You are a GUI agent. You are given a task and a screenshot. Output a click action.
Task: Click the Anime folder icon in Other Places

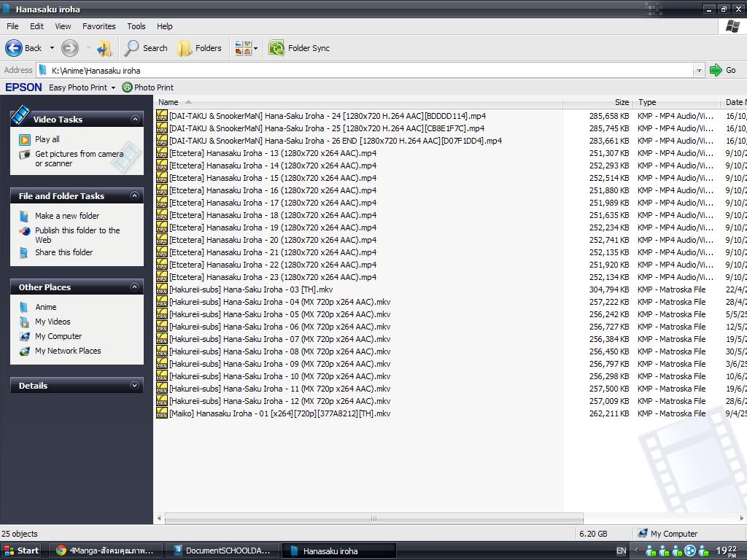[x=24, y=308]
